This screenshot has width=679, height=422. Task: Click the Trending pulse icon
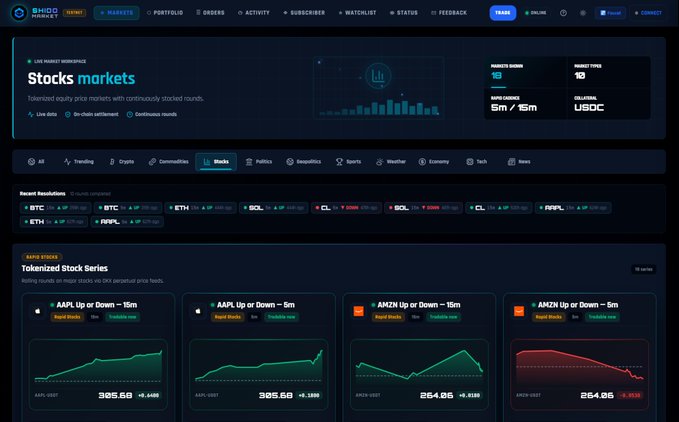coord(67,162)
